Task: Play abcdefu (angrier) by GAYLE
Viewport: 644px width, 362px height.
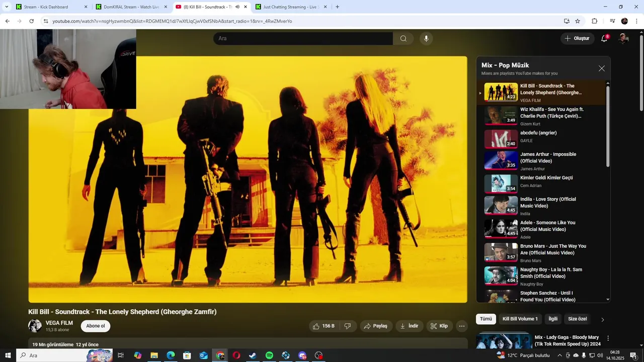Action: [542, 139]
